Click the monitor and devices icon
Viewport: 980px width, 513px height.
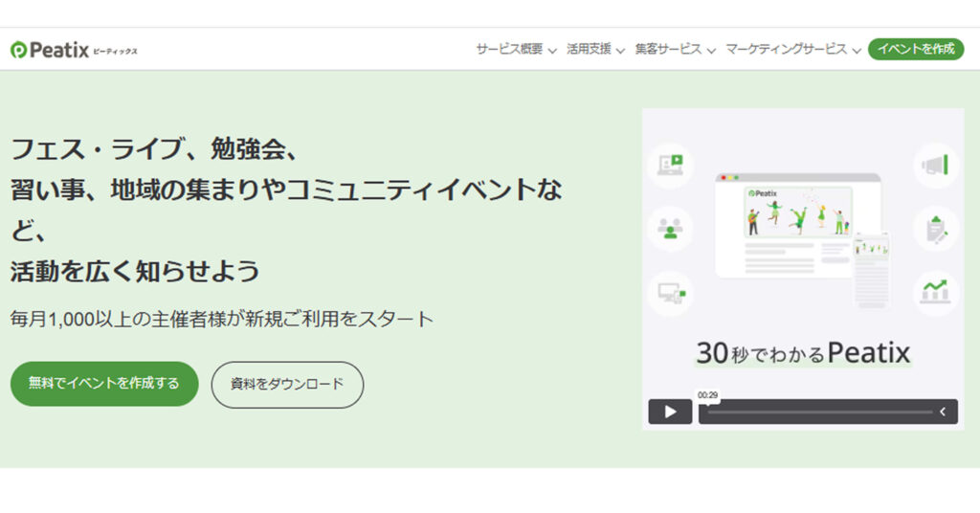(x=670, y=292)
